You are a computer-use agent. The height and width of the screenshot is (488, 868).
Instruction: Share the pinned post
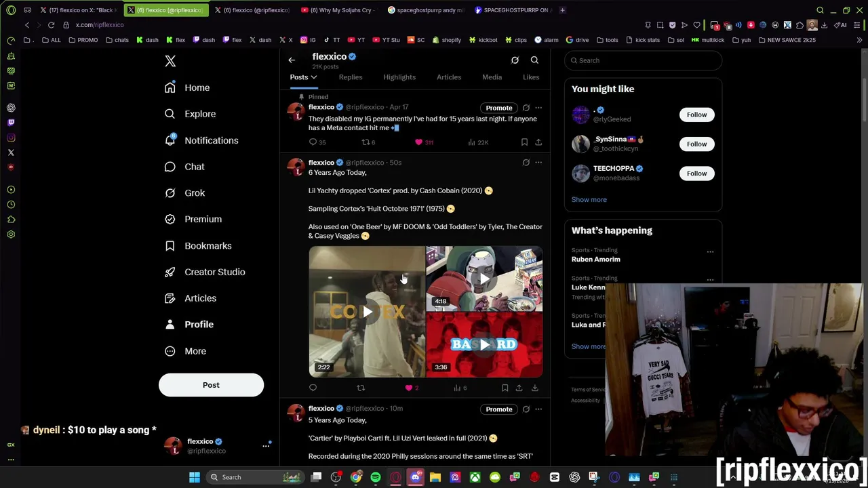coord(538,142)
